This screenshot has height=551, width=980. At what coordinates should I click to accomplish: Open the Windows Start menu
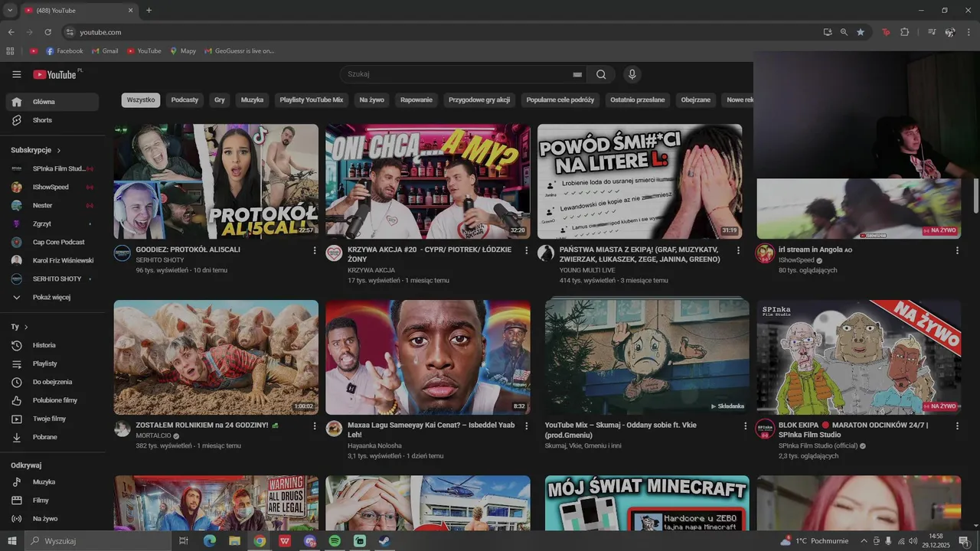[x=11, y=541]
